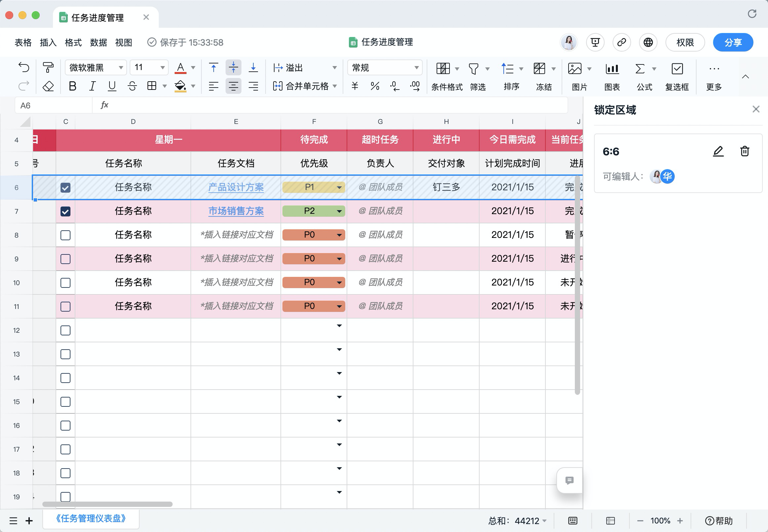Open the conditional formatting tool
Image resolution: width=768 pixels, height=532 pixels.
(x=447, y=77)
